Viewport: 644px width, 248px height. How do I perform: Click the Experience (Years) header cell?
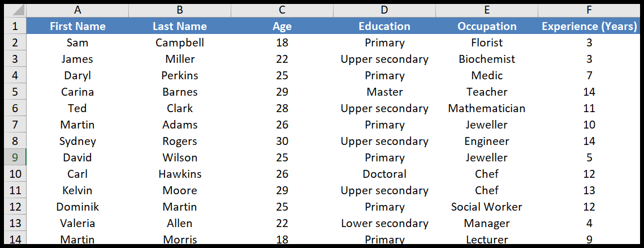[x=589, y=26]
